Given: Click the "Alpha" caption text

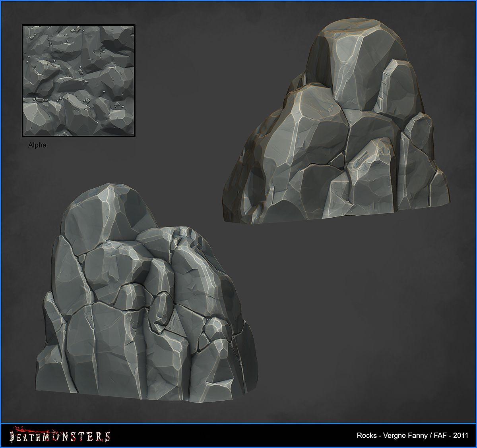Looking at the screenshot, I should coord(37,145).
